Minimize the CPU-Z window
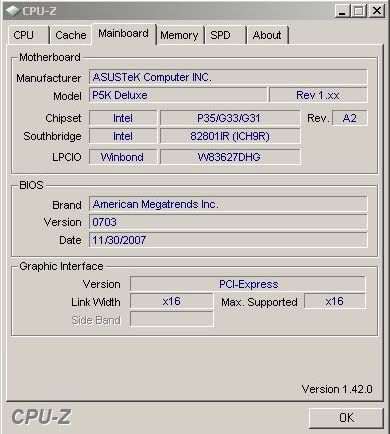The image size is (390, 434). (x=342, y=11)
